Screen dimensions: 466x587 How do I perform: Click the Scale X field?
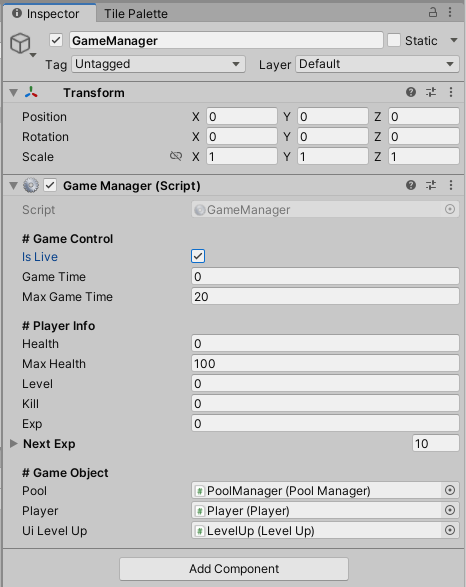tap(242, 156)
